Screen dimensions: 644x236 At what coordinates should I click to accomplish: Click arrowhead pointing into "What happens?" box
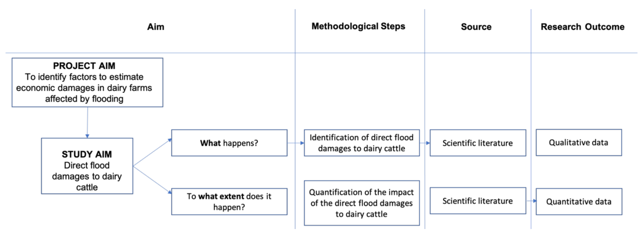(x=170, y=140)
